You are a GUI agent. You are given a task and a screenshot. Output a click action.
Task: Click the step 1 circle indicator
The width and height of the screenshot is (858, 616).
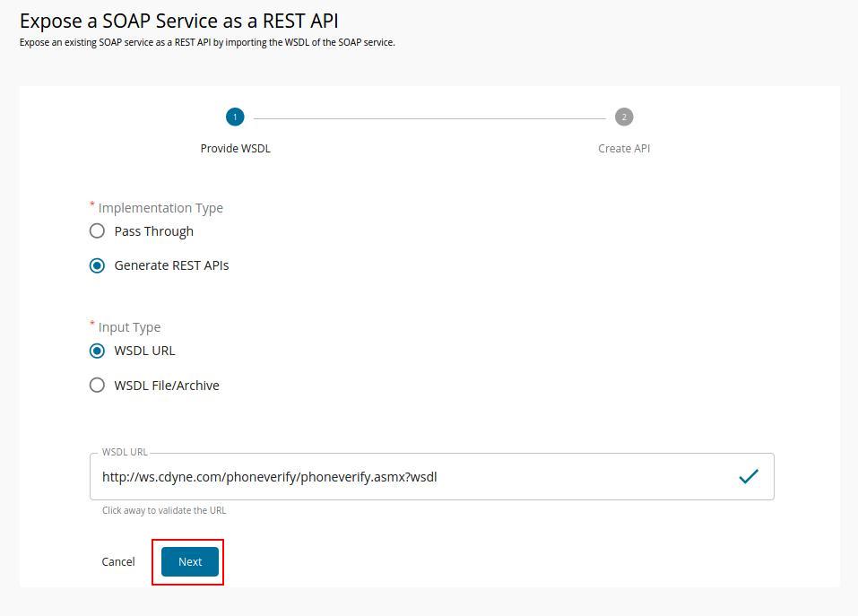pyautogui.click(x=235, y=117)
